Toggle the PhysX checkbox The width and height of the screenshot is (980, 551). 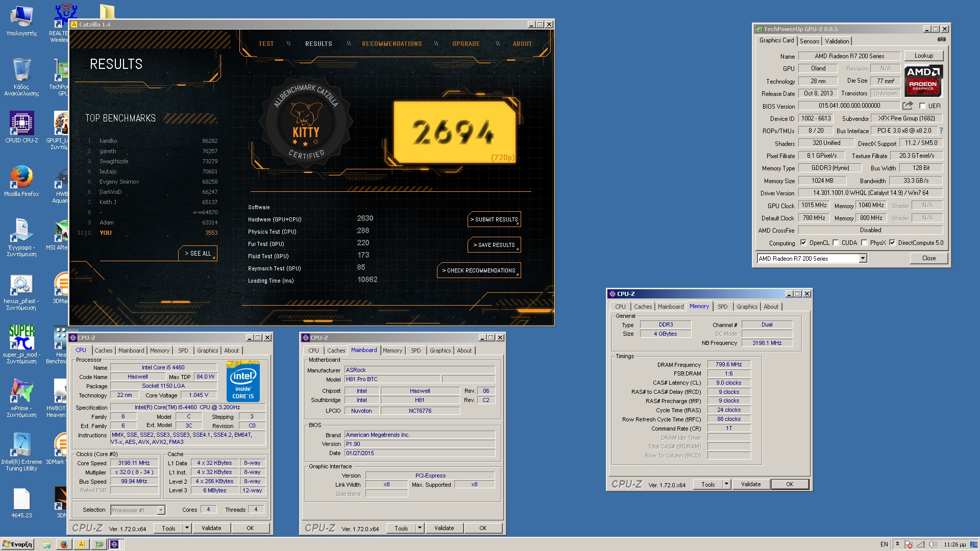(x=864, y=243)
